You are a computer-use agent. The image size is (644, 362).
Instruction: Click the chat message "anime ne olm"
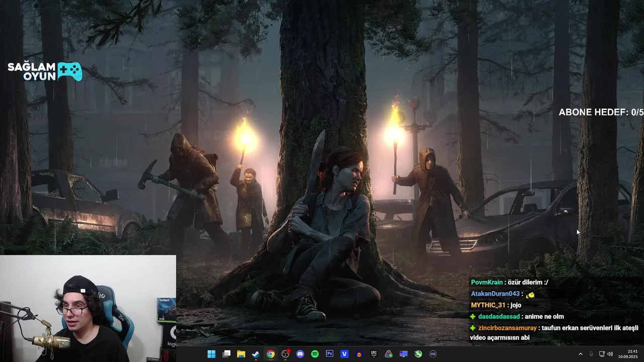tap(545, 317)
